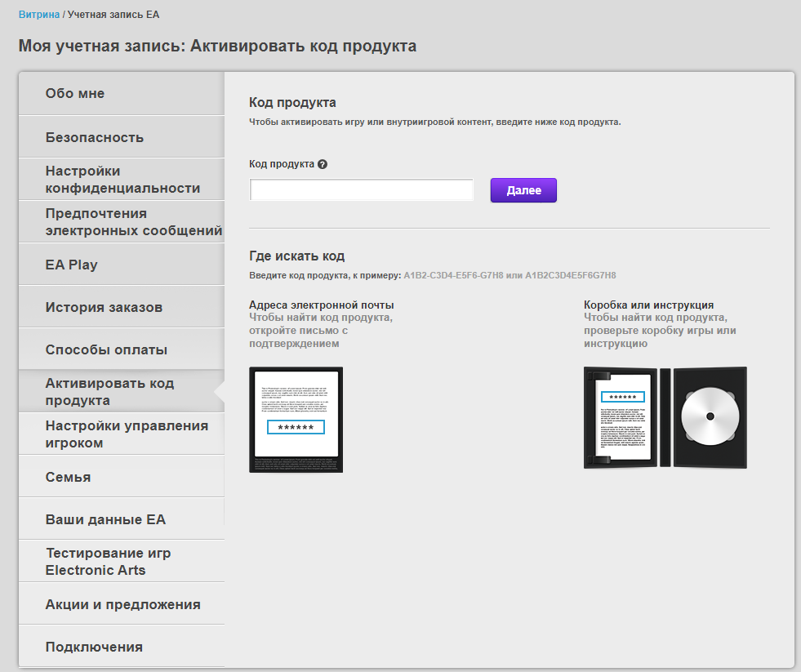
Task: Focus the product code input field
Action: point(361,189)
